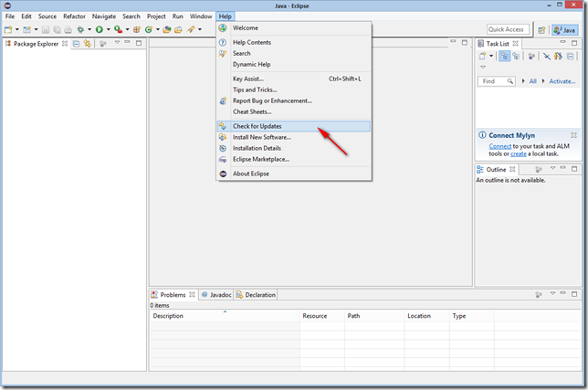
Task: Open the New Task dropdown arrow
Action: pos(491,57)
